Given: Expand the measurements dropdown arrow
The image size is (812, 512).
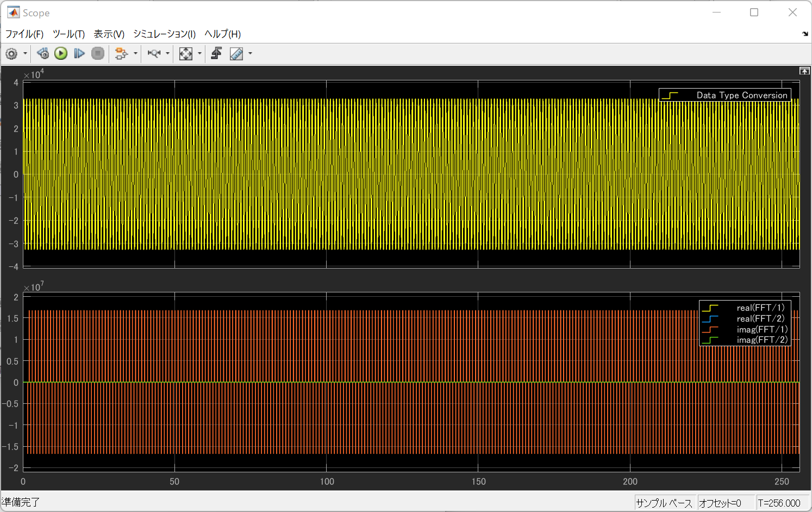Looking at the screenshot, I should tap(250, 53).
